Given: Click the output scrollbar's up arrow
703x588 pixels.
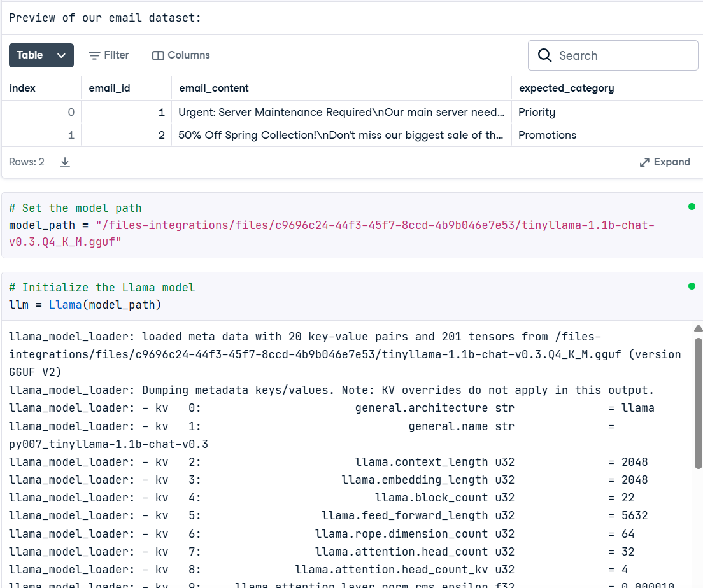Looking at the screenshot, I should (698, 329).
